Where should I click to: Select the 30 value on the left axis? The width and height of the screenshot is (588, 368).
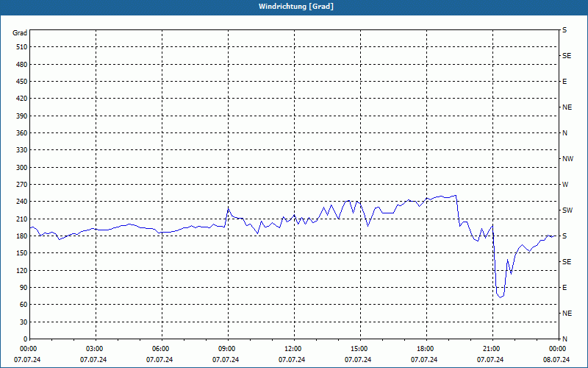pos(24,322)
